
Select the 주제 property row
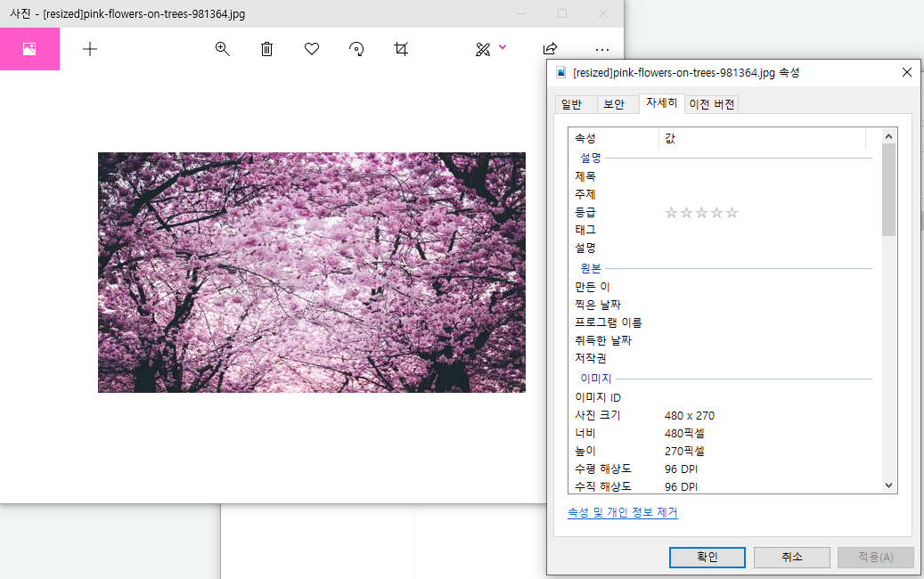(x=724, y=194)
